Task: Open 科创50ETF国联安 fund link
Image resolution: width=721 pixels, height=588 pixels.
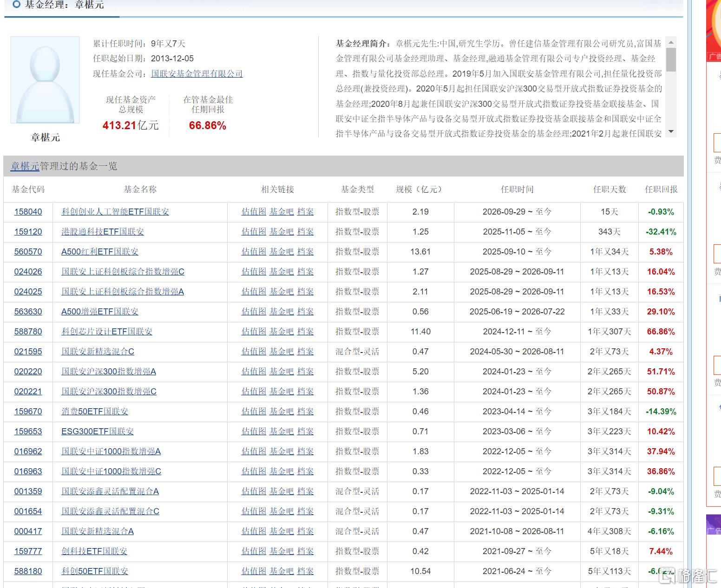Action: click(95, 571)
